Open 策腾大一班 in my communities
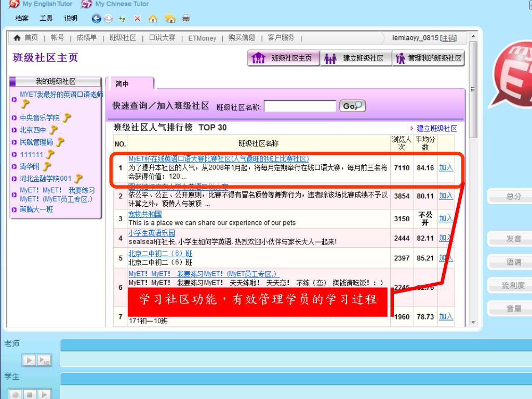 (36, 209)
